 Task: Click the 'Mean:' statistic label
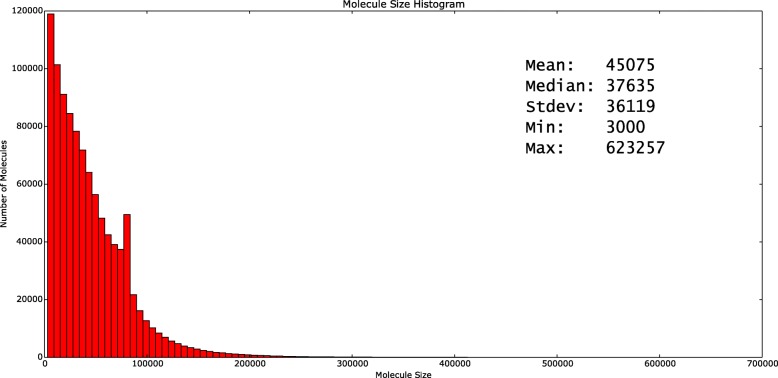[550, 65]
